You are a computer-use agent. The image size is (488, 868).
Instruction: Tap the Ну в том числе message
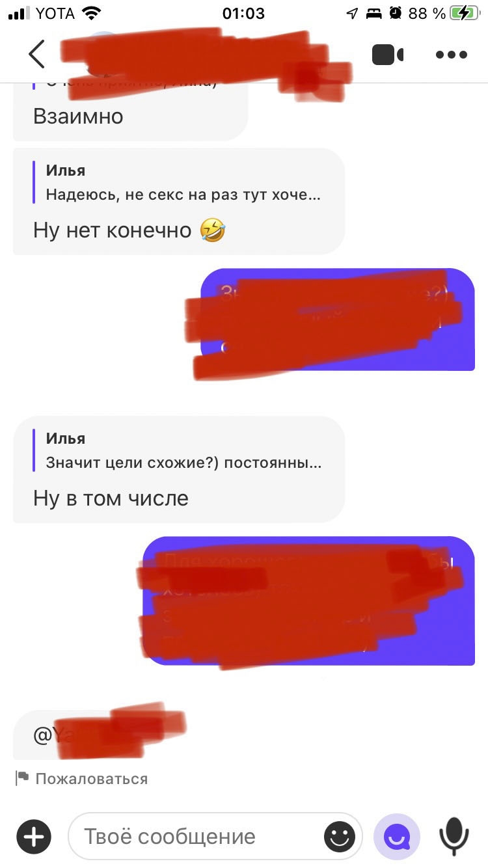[x=111, y=498]
